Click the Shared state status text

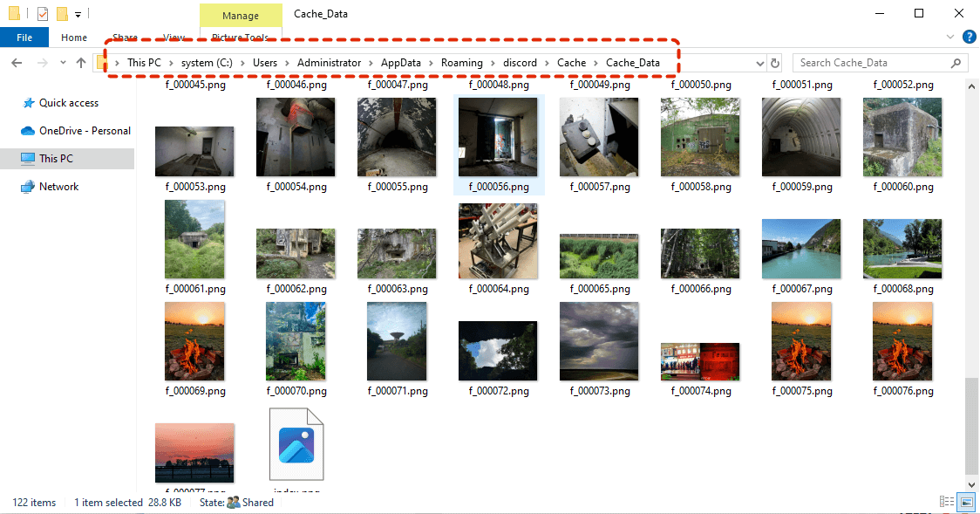coord(258,502)
